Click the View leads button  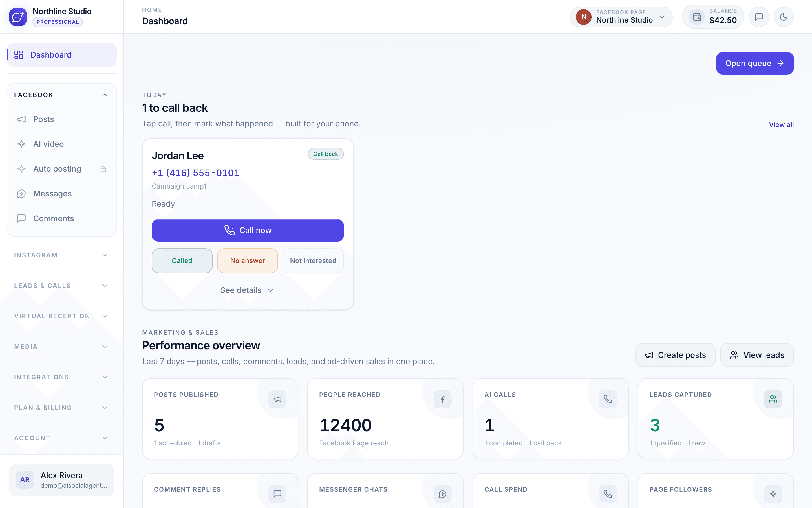(757, 355)
